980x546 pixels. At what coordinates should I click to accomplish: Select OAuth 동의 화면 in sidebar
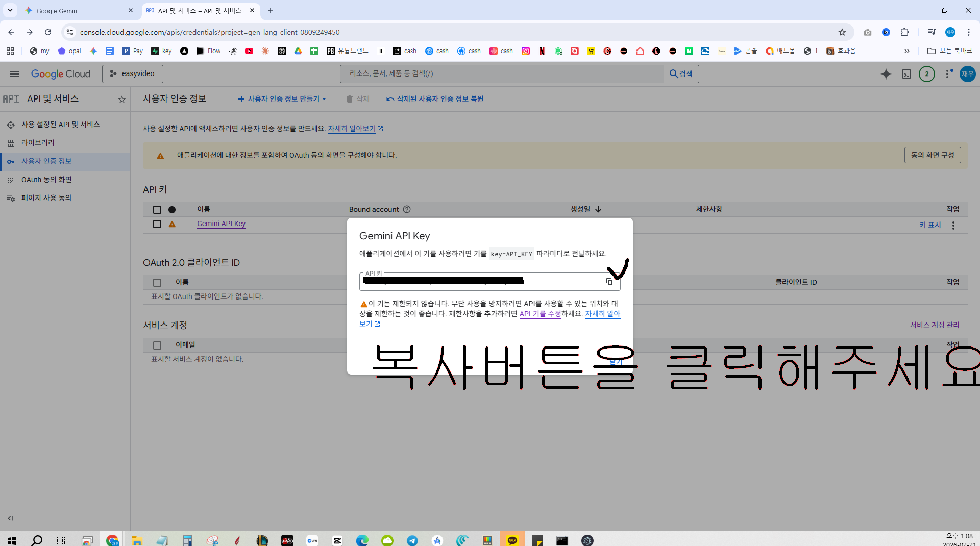[46, 180]
